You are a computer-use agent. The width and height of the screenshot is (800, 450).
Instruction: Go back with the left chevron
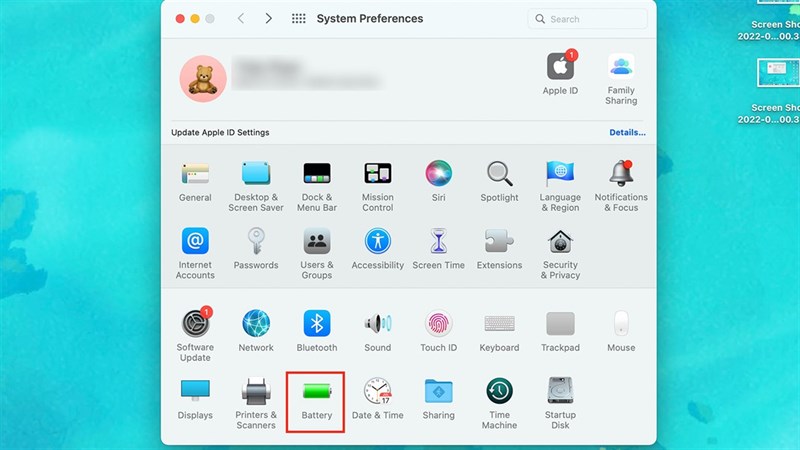pyautogui.click(x=241, y=19)
